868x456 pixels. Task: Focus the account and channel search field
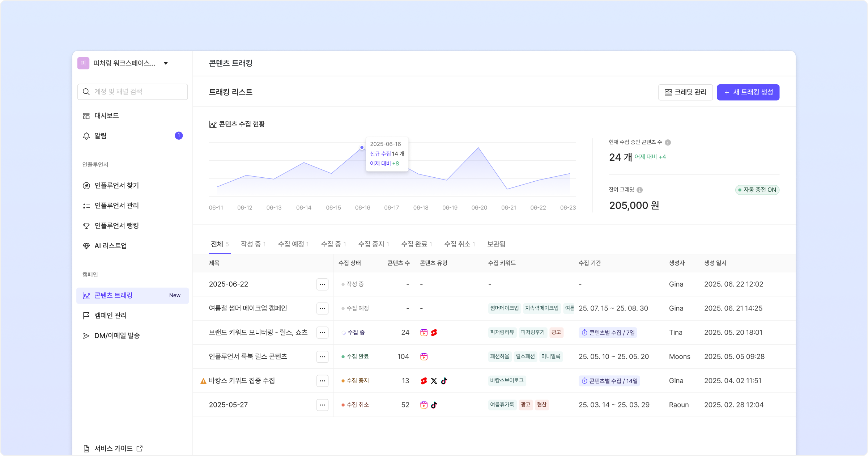pos(137,92)
